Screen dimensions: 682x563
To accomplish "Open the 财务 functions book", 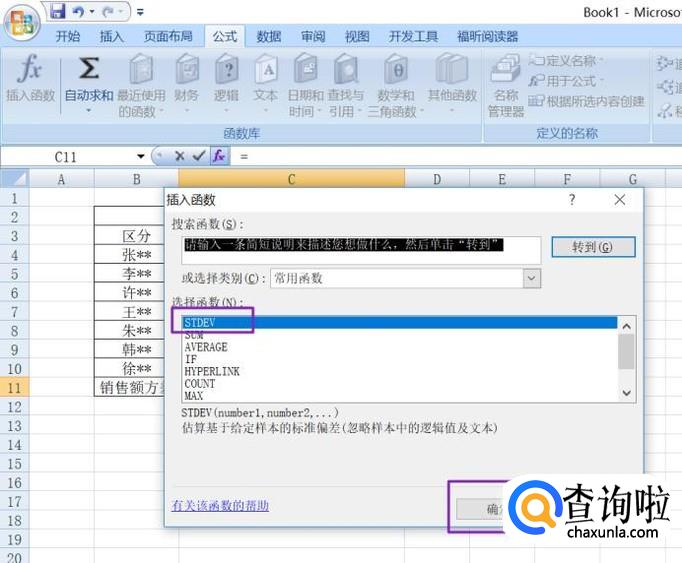I will pyautogui.click(x=187, y=83).
